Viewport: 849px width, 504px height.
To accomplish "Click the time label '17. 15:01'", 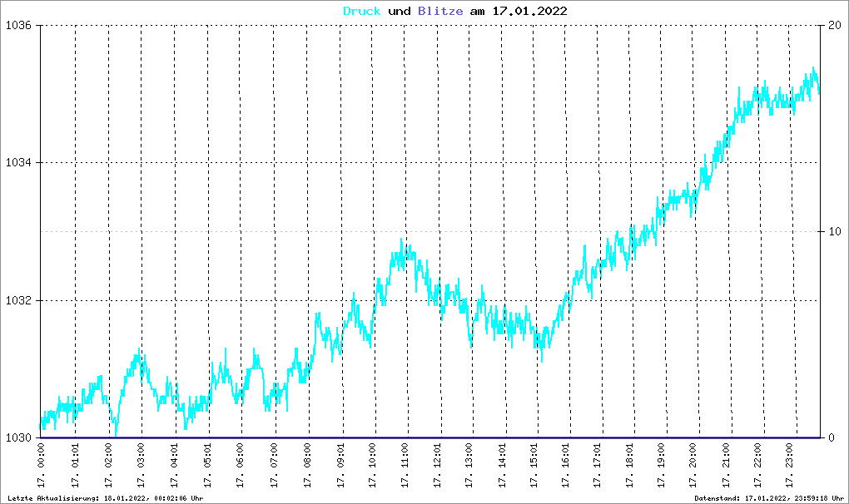I will point(534,466).
